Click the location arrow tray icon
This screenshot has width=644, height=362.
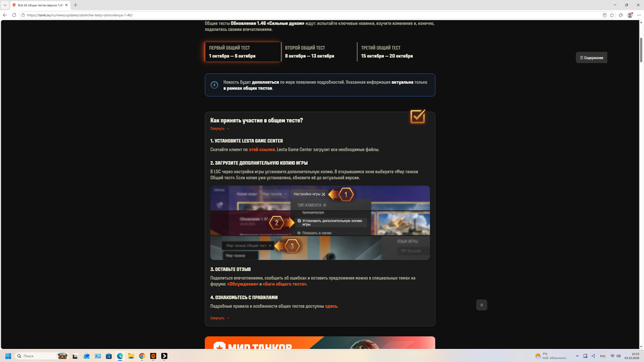pos(593,356)
